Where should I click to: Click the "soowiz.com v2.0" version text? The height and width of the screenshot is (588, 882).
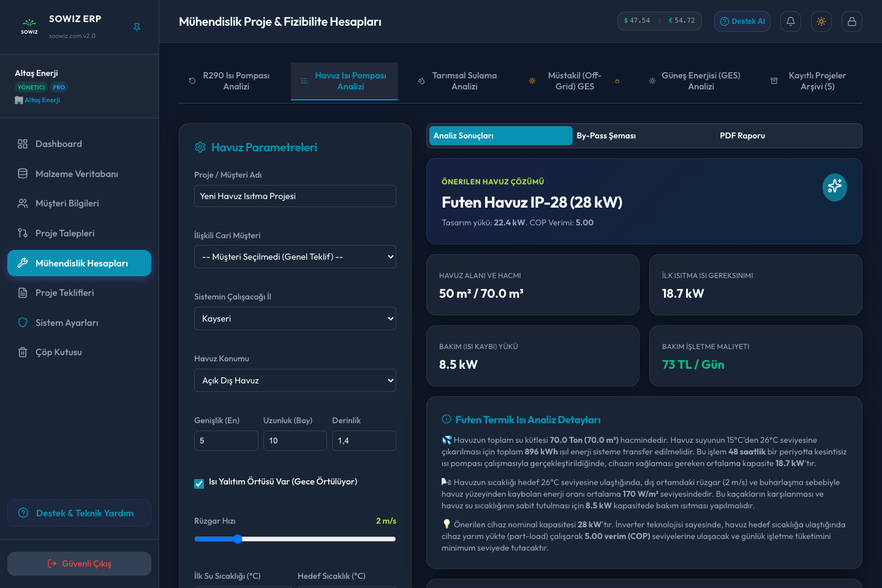(72, 36)
